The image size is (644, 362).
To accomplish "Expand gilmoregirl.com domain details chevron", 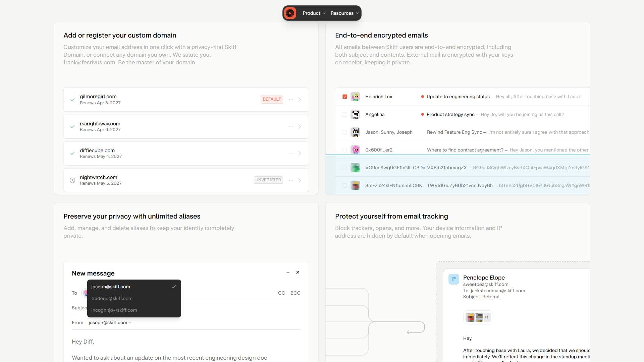I will [x=300, y=100].
